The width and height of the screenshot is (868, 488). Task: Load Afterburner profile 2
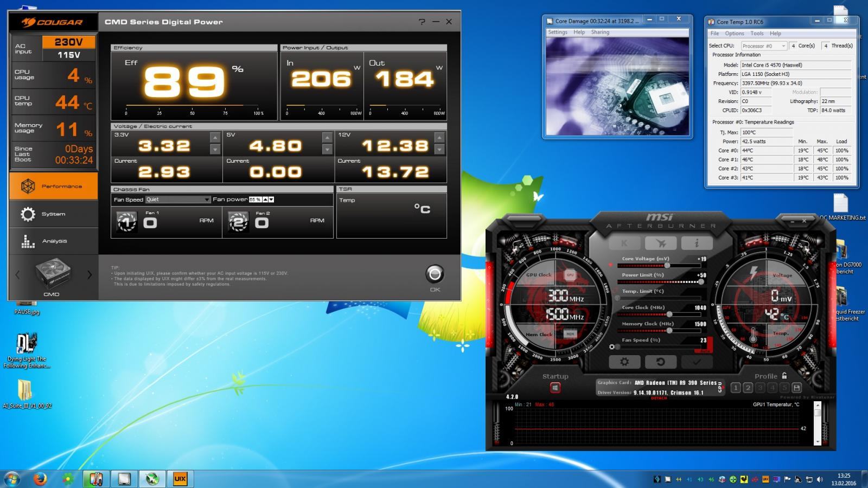pos(748,388)
